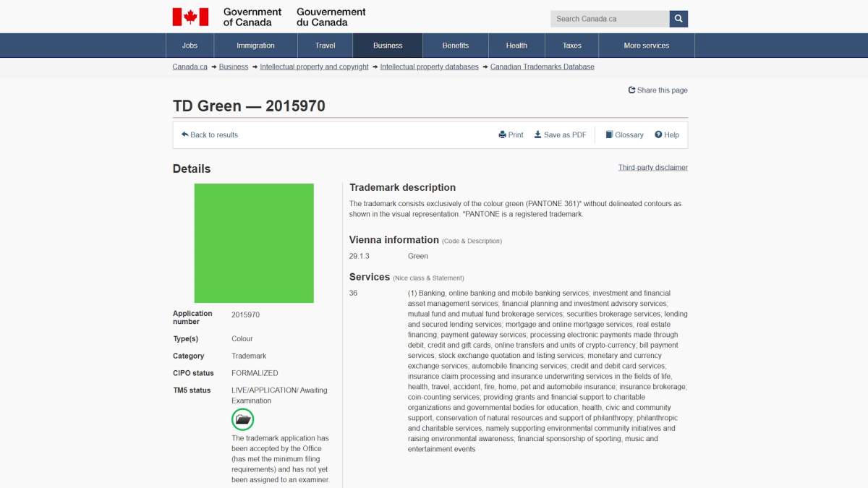The width and height of the screenshot is (868, 488).
Task: Open the Third-party disclaimer link
Action: [x=653, y=167]
